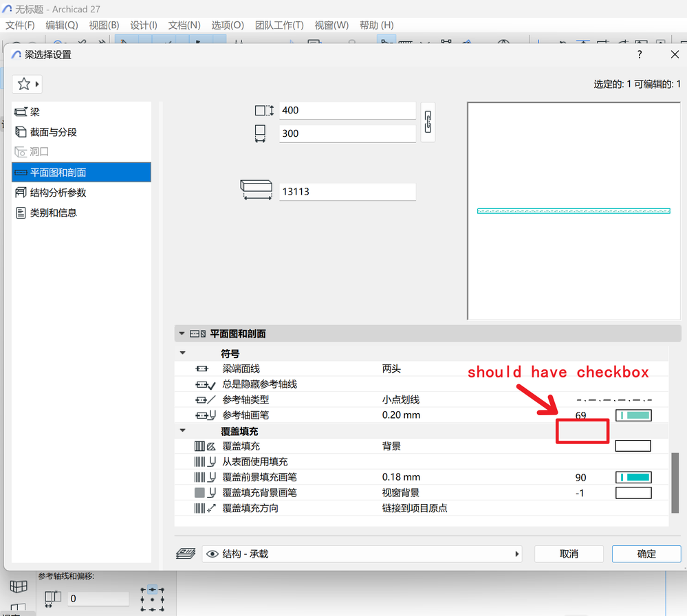Click the 参考轴类型 row icon
Screen dimensions: 687x616
click(x=205, y=400)
